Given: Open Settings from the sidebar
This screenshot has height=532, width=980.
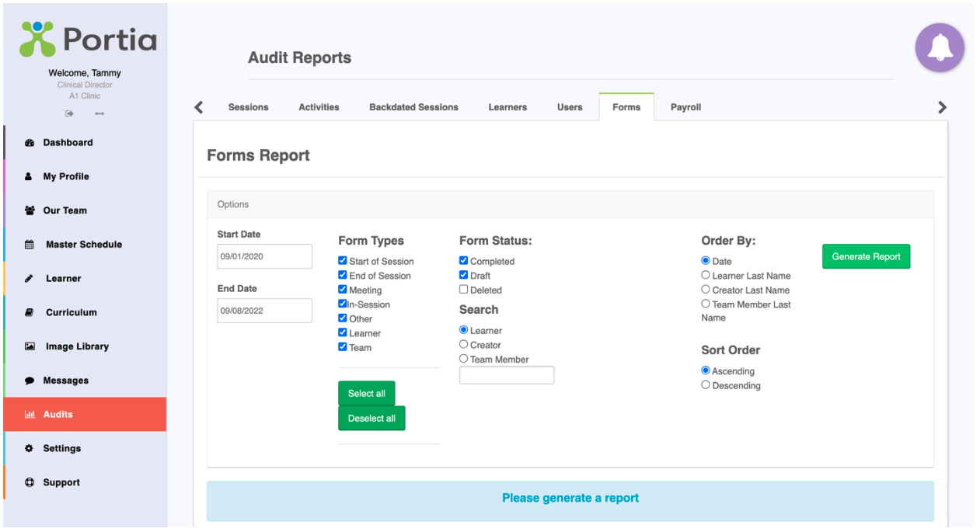Looking at the screenshot, I should (x=85, y=449).
